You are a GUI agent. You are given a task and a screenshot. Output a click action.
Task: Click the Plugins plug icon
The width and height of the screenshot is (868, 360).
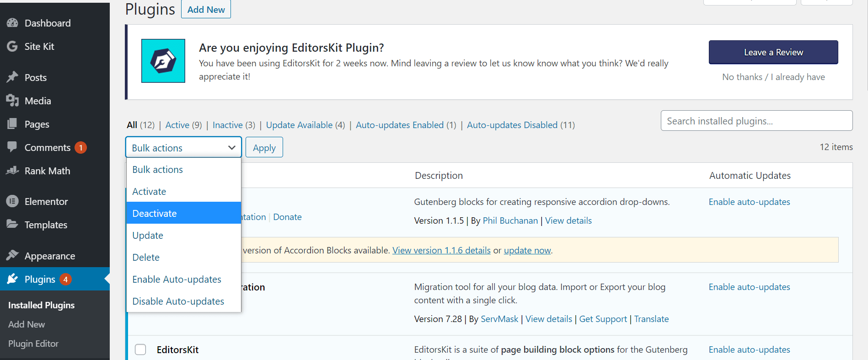click(x=12, y=279)
